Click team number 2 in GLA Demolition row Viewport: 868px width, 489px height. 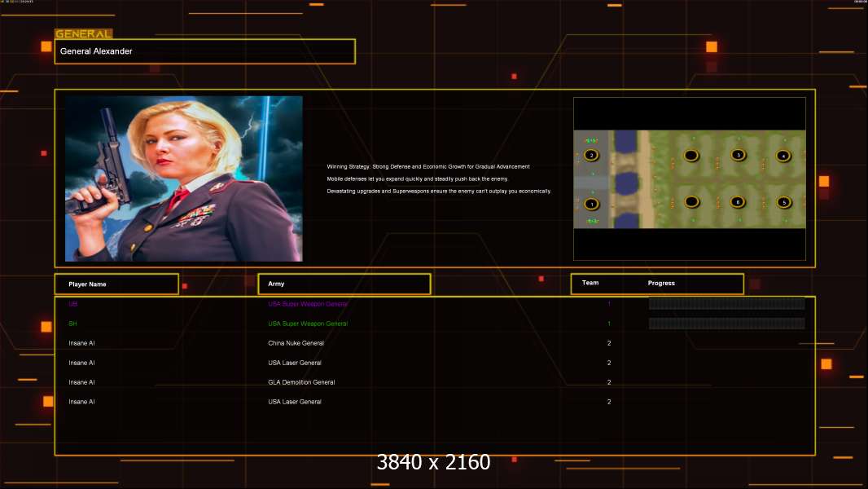[609, 382]
